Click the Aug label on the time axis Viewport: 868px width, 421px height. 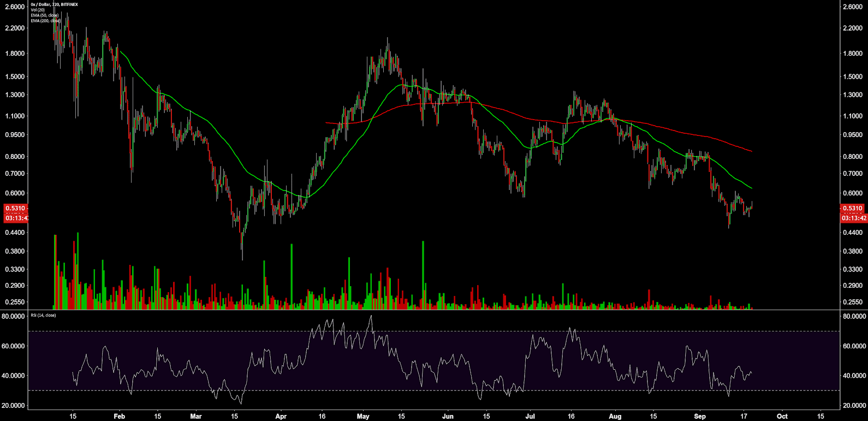click(615, 416)
